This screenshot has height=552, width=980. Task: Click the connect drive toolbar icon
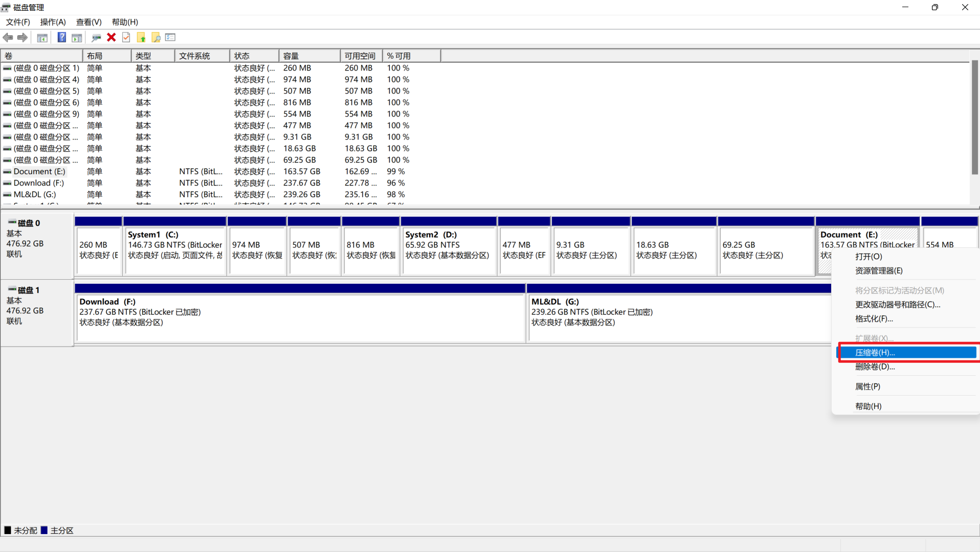pyautogui.click(x=96, y=37)
